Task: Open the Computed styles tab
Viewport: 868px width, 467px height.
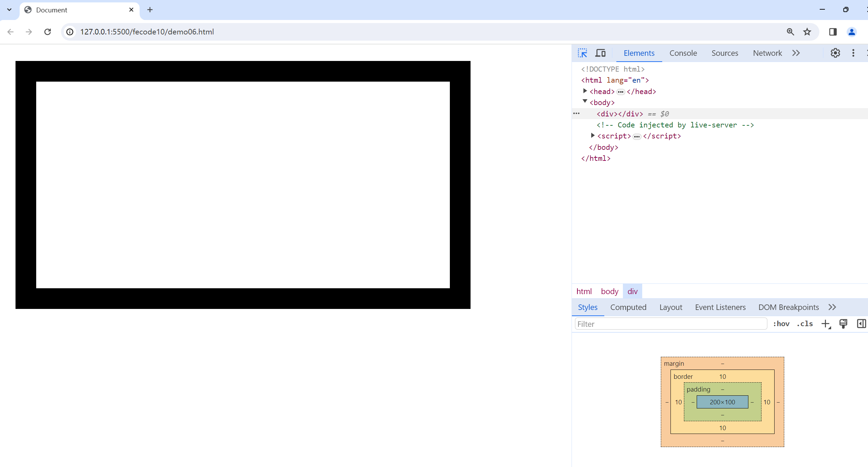Action: point(628,307)
